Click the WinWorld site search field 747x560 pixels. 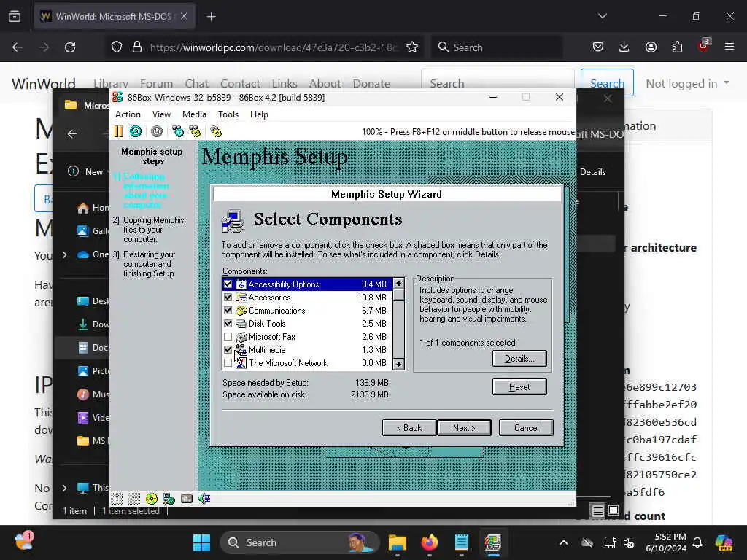(498, 83)
